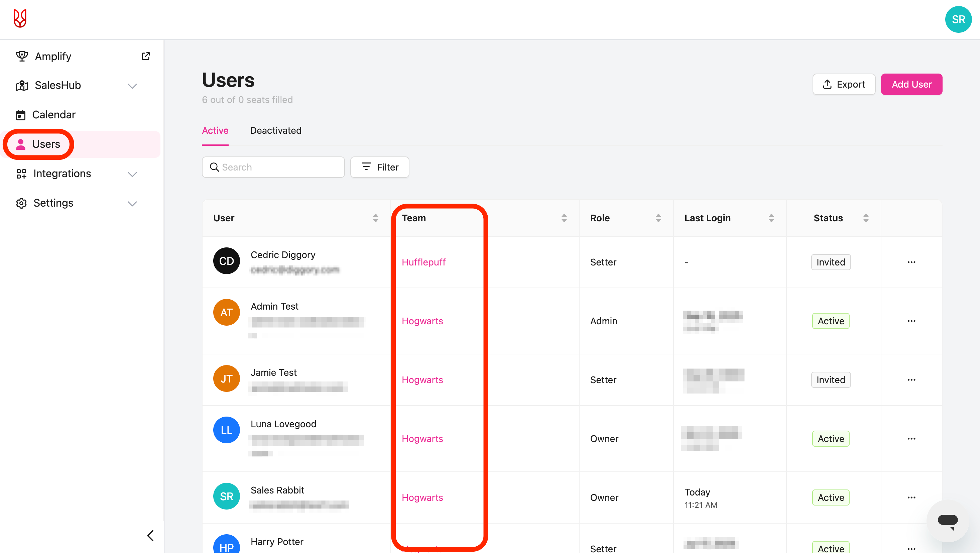
Task: Open row options for Luna Lovegood
Action: [x=911, y=439]
